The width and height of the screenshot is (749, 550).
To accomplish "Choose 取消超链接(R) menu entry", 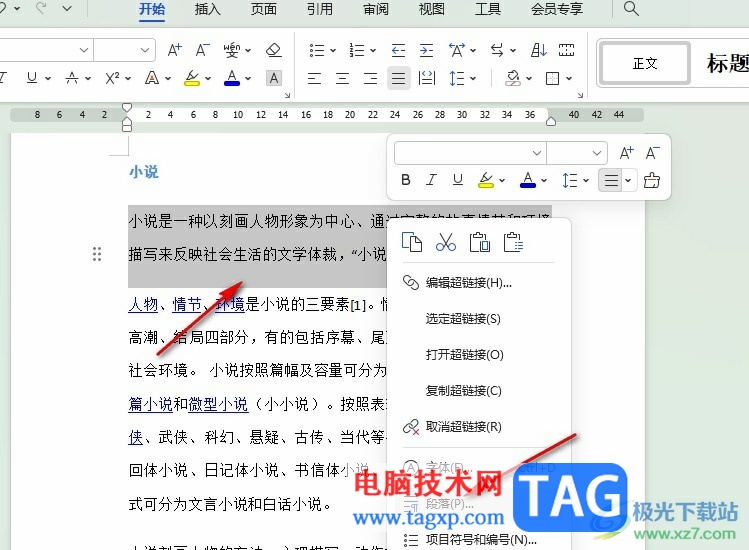I will tap(479, 426).
